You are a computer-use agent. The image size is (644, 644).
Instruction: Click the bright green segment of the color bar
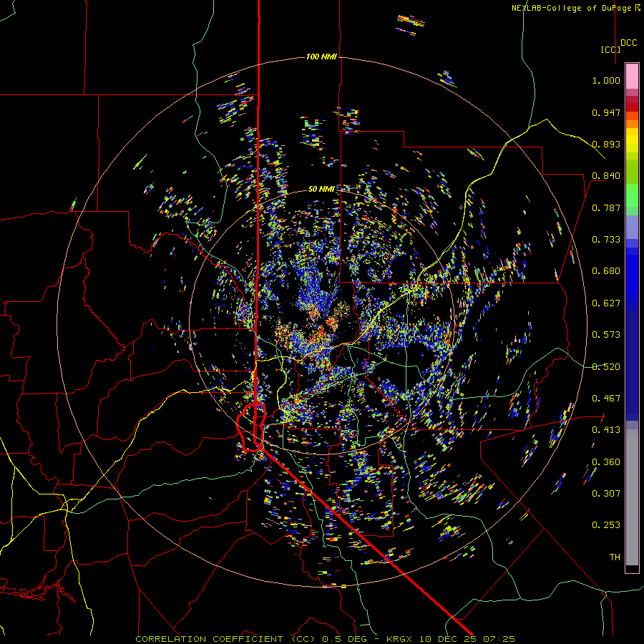632,195
